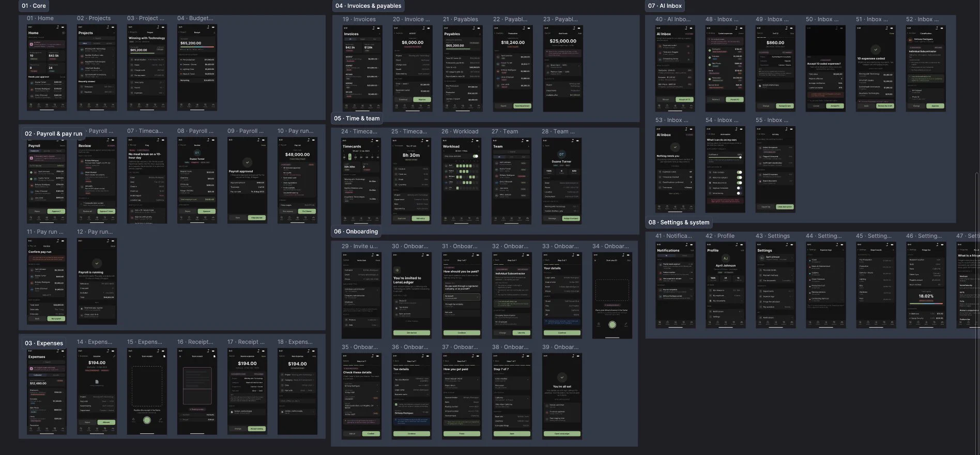Click the checkmark circle above 'Payroll approved'

click(247, 162)
